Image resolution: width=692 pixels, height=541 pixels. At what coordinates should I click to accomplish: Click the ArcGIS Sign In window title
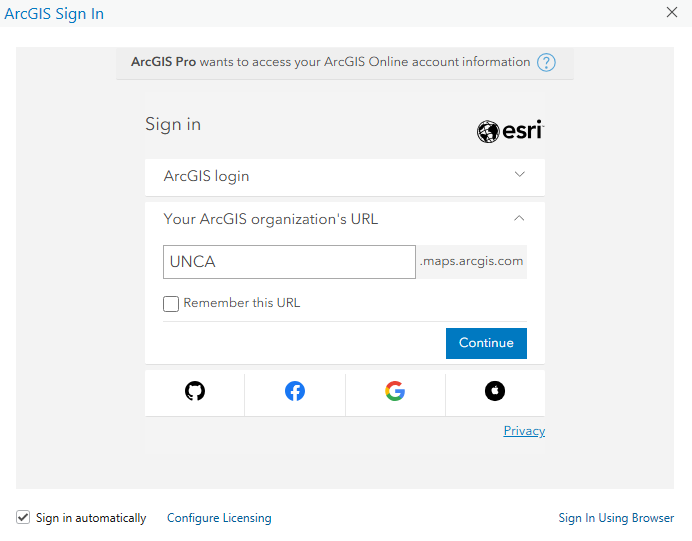[x=54, y=14]
